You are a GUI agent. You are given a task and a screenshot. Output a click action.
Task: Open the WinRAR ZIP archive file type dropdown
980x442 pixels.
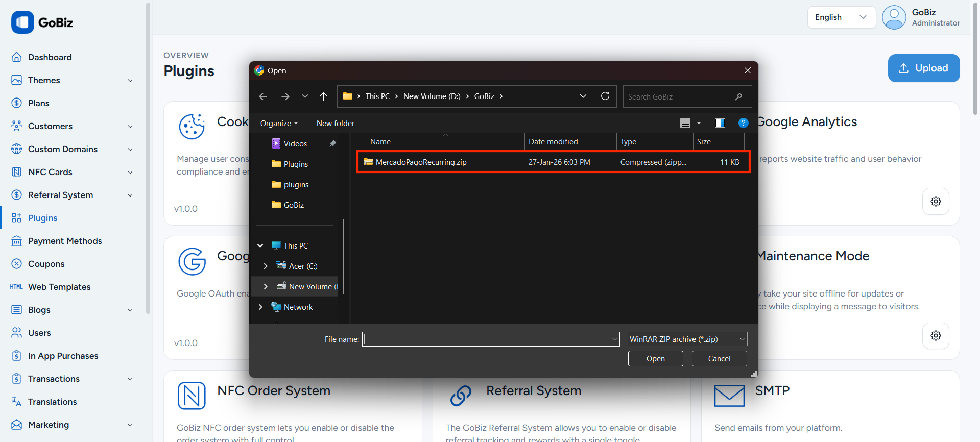(687, 339)
